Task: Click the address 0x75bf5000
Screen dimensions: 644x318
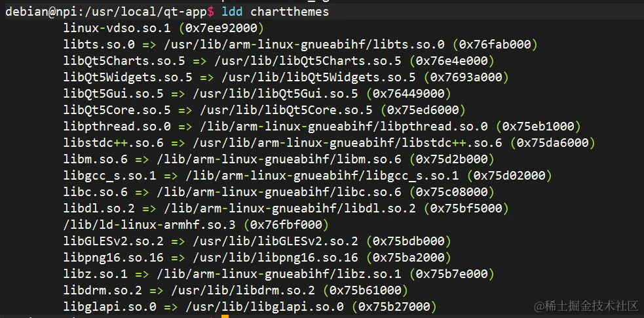Action: coord(466,208)
